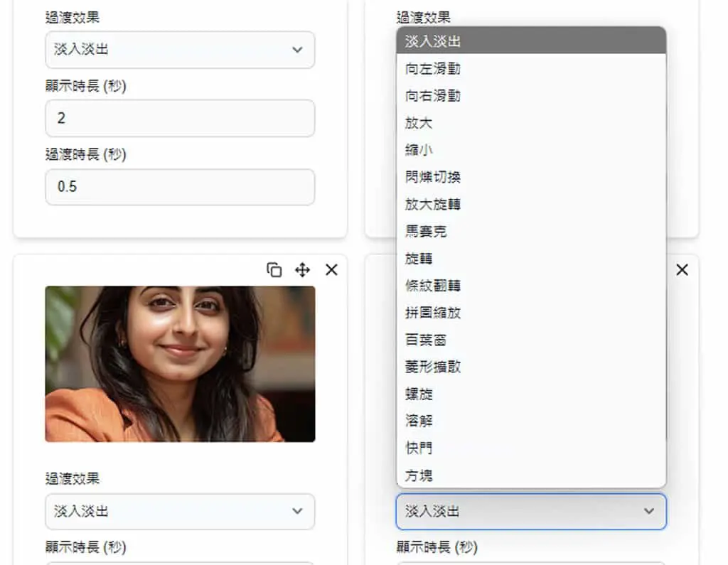Select the highlighted 淡入淡出 option in list

[x=531, y=41]
